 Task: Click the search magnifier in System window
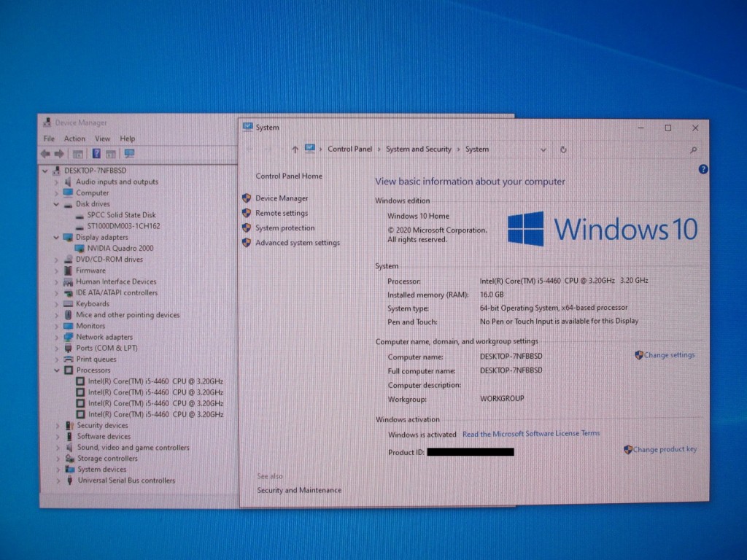(693, 149)
